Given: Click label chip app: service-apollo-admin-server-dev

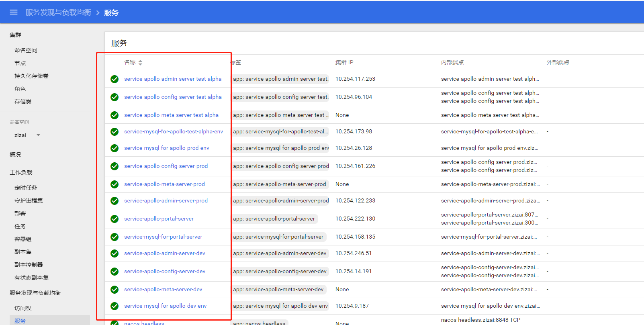Looking at the screenshot, I should click(280, 253).
